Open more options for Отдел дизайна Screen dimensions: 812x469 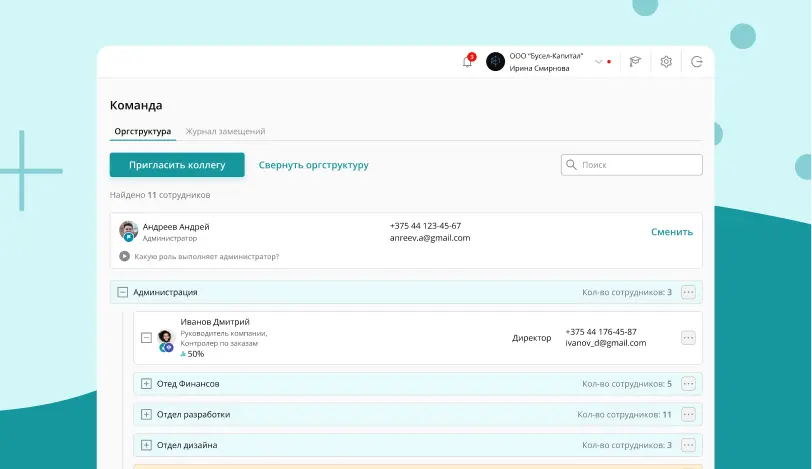pos(688,445)
